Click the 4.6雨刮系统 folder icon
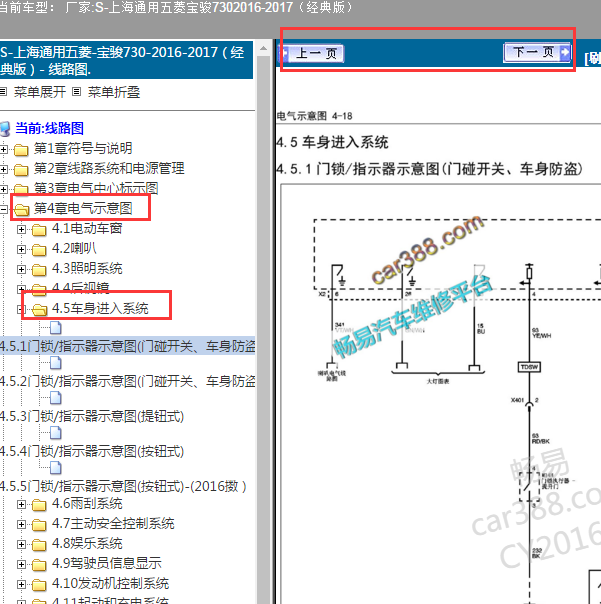601x604 pixels. [39, 505]
